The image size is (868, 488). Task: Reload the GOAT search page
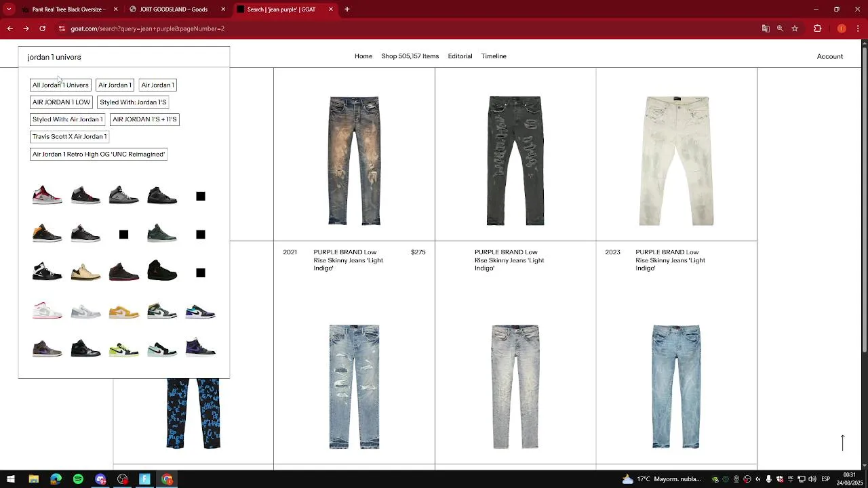point(42,28)
